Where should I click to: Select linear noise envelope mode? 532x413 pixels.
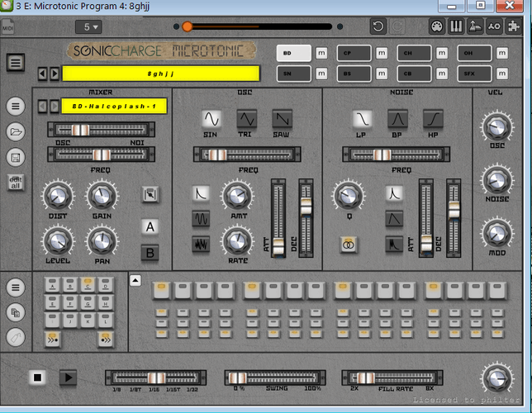(394, 219)
